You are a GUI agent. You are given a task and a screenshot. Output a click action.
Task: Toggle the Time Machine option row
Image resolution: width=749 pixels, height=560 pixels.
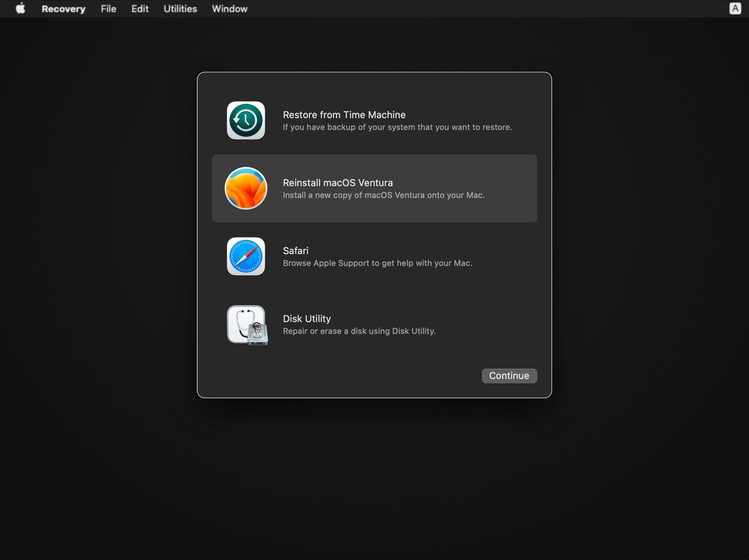coord(374,121)
